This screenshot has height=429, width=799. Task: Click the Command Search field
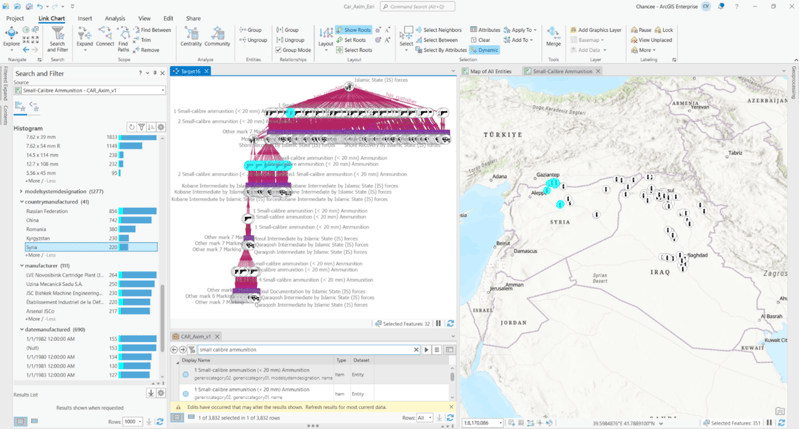(417, 7)
